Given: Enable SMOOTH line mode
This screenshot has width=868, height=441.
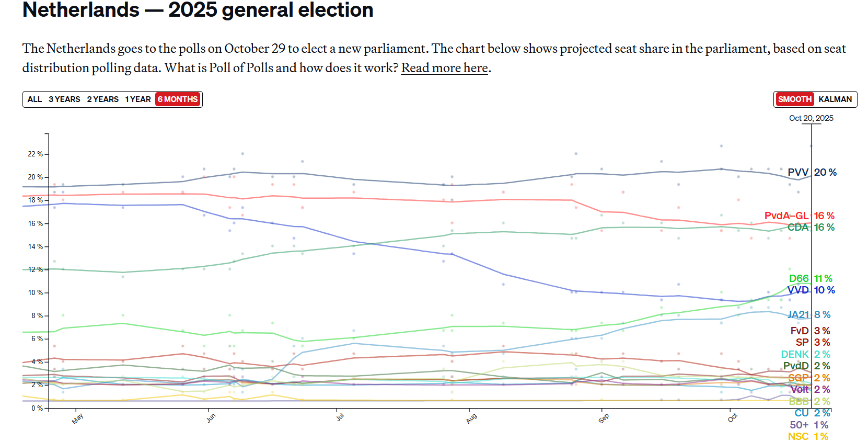Looking at the screenshot, I should [794, 99].
